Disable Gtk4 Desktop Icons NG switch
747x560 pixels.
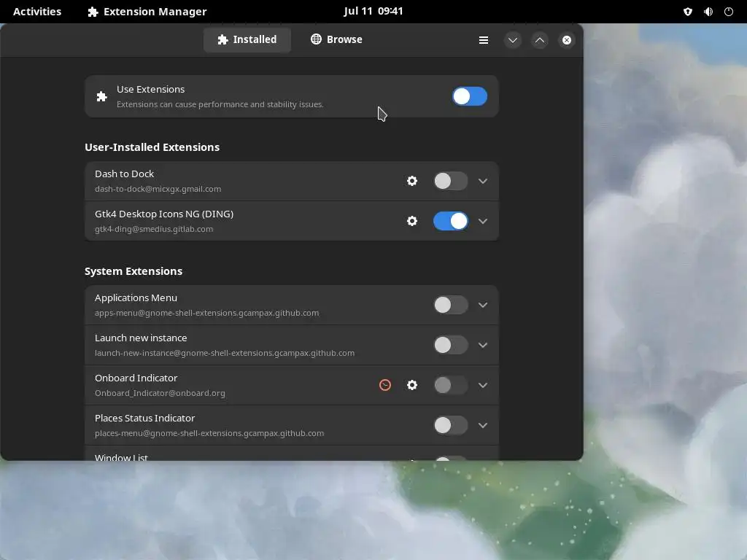[x=451, y=221]
